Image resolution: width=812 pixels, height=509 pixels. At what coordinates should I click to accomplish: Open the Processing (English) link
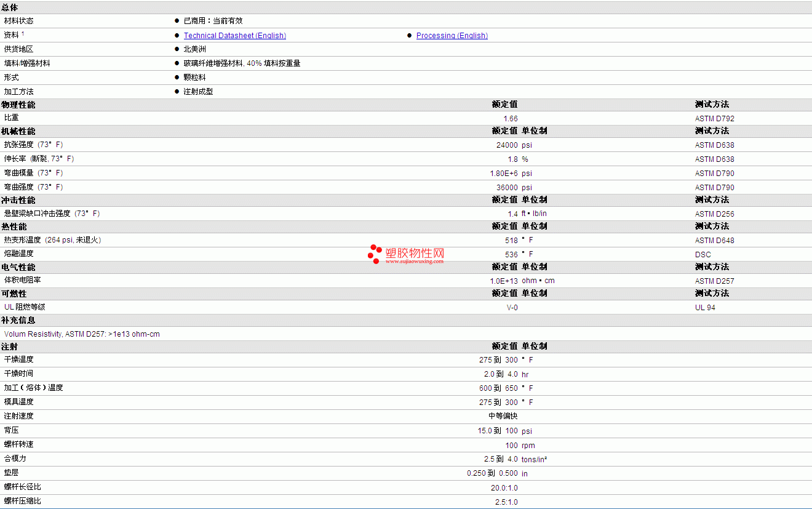[452, 36]
